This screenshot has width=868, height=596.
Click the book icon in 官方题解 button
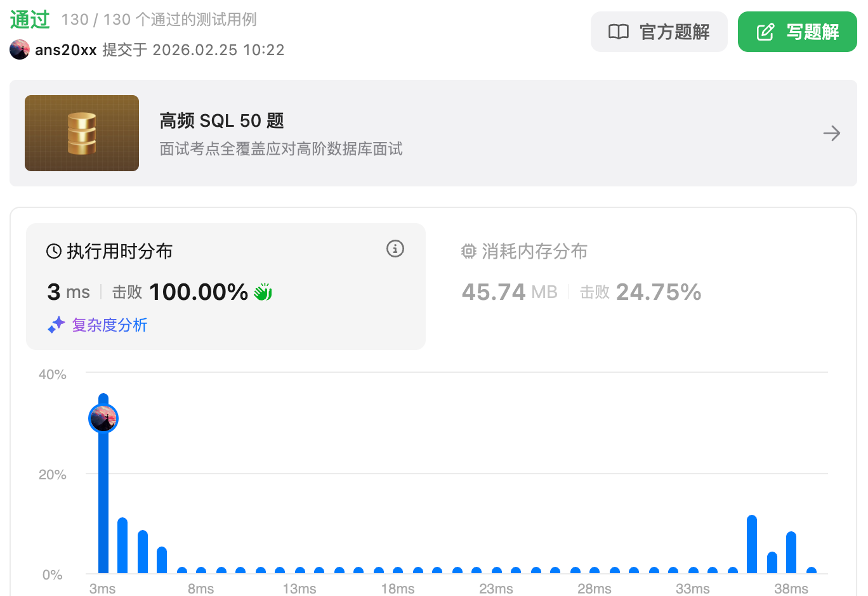point(618,32)
